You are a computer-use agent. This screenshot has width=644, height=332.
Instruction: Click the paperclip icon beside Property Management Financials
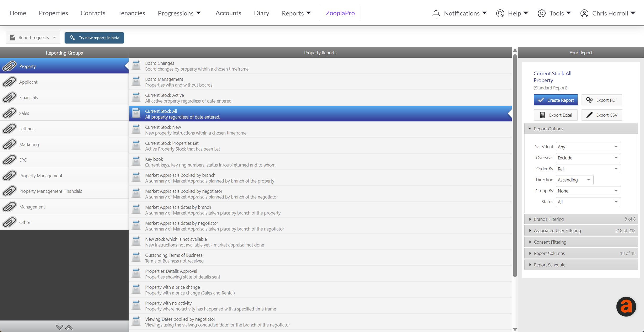pyautogui.click(x=9, y=191)
